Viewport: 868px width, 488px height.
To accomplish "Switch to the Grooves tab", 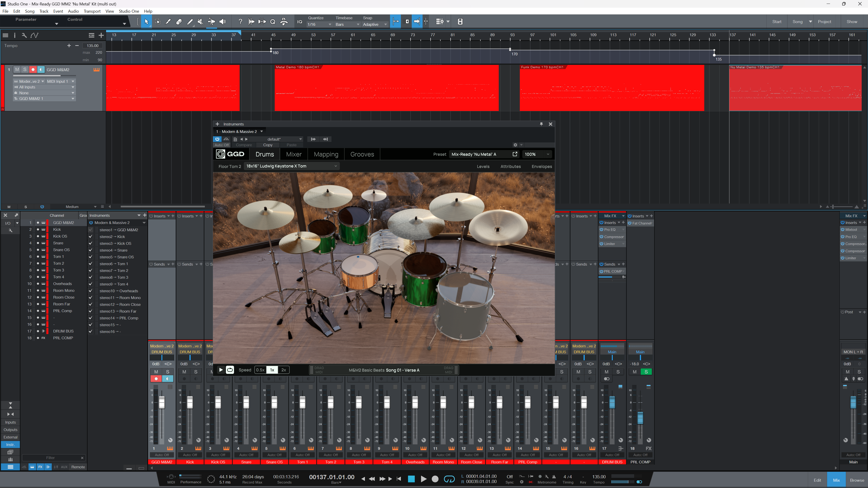I will [362, 154].
